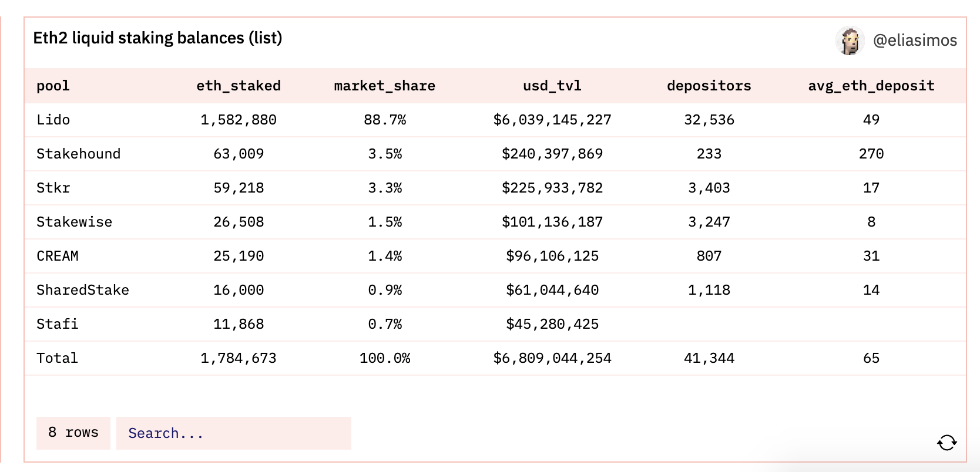Click Stkr's TVL $225,933,782

tap(552, 188)
